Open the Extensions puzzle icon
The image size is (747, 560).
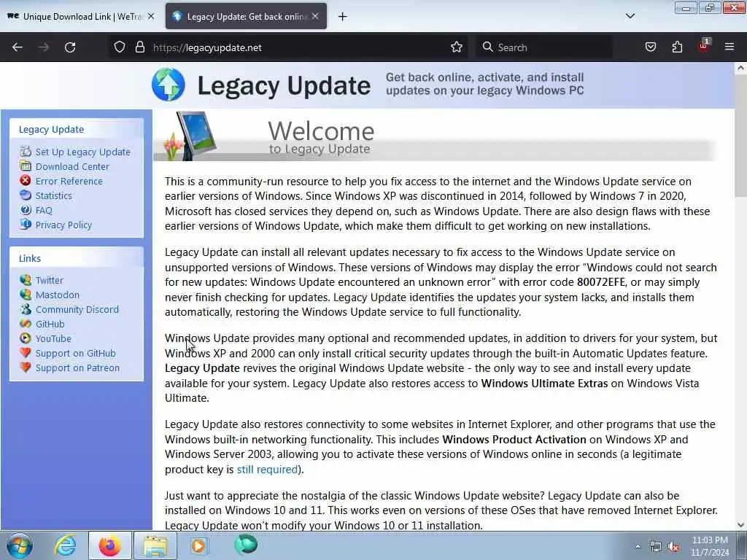point(677,47)
